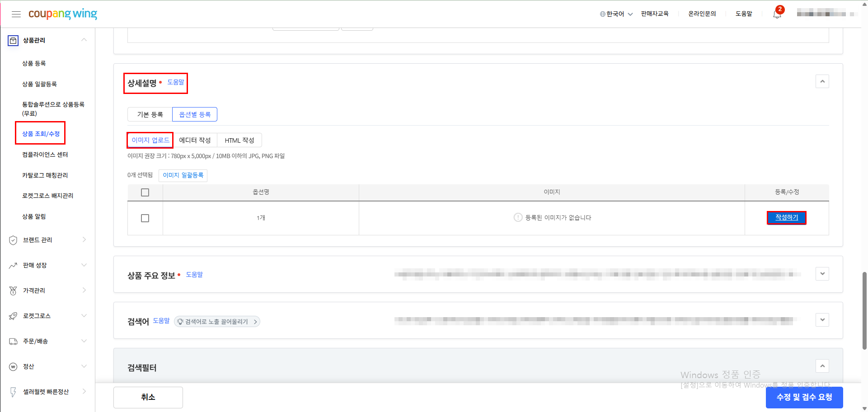Viewport: 868px width, 412px height.
Task: Click the warning icon beside 등록된 이미지가 없습니다
Action: click(518, 218)
